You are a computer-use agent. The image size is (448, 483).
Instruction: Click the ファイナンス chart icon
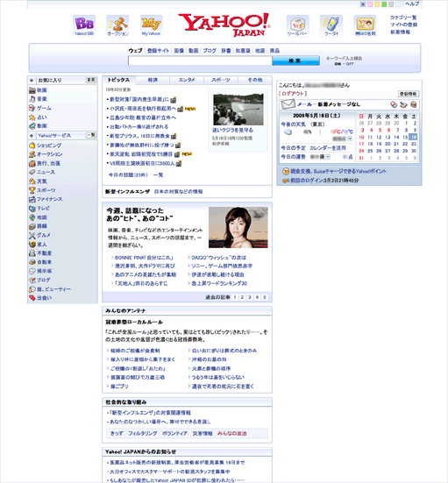pyautogui.click(x=32, y=199)
